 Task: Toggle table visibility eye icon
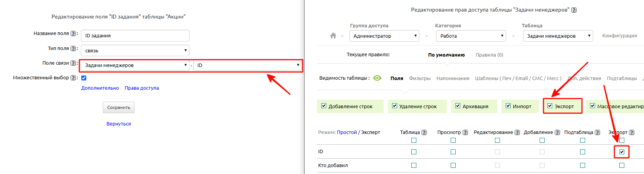[377, 78]
